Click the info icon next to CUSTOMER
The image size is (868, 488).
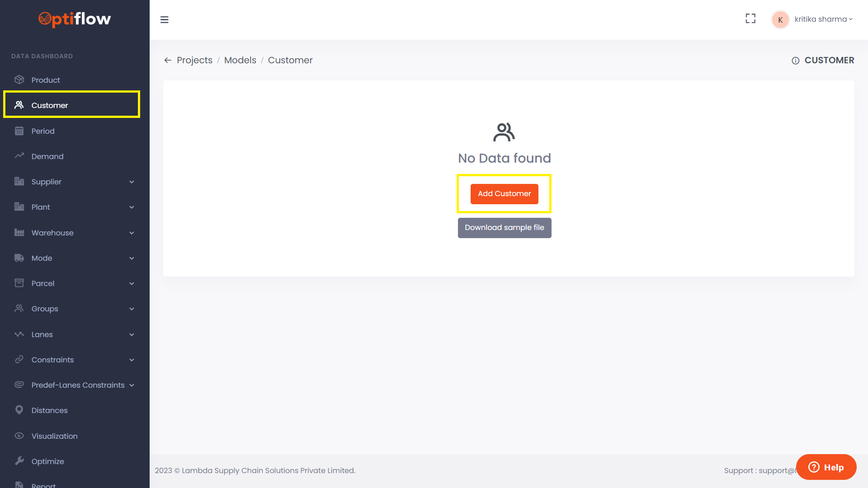(x=795, y=60)
